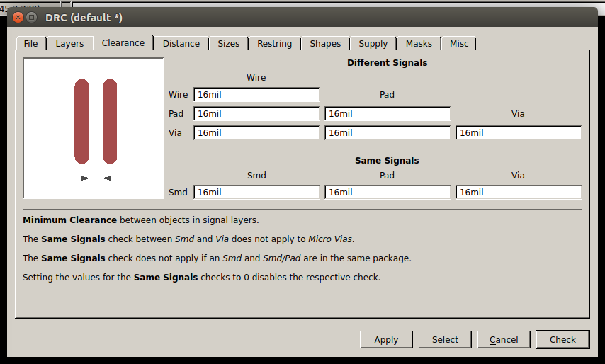Cancel the DRC dialog
Viewport: 605px width, 364px height.
(x=504, y=340)
